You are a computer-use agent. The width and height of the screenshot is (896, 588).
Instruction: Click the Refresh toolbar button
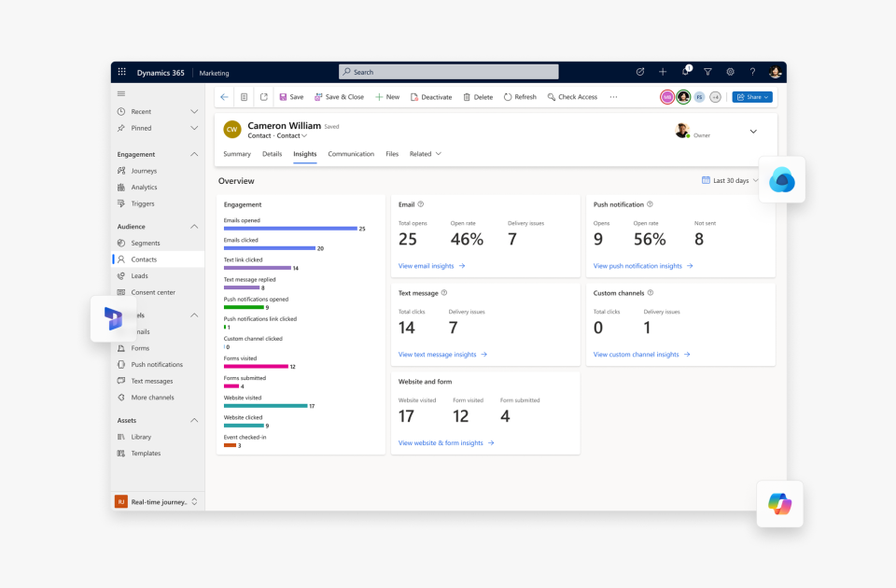[x=520, y=97]
